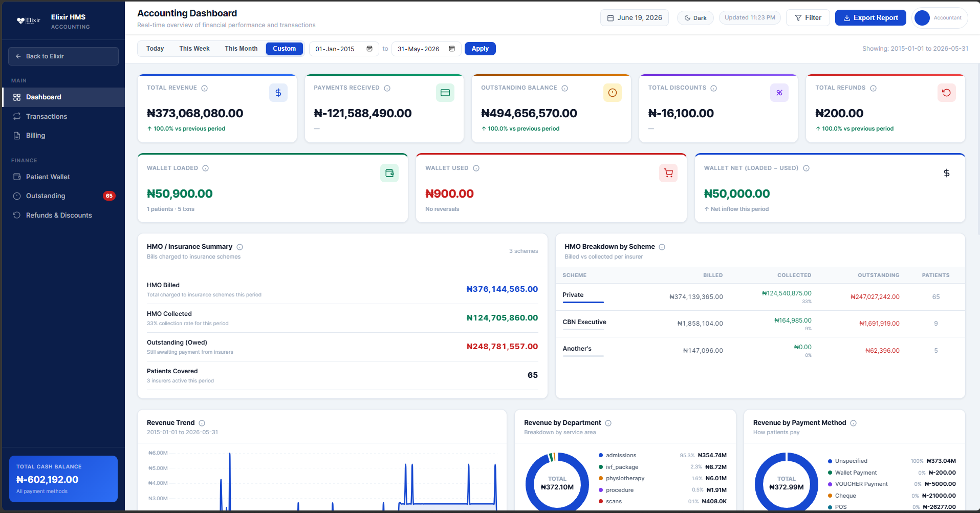
Task: Go to the Billing section
Action: pyautogui.click(x=63, y=135)
